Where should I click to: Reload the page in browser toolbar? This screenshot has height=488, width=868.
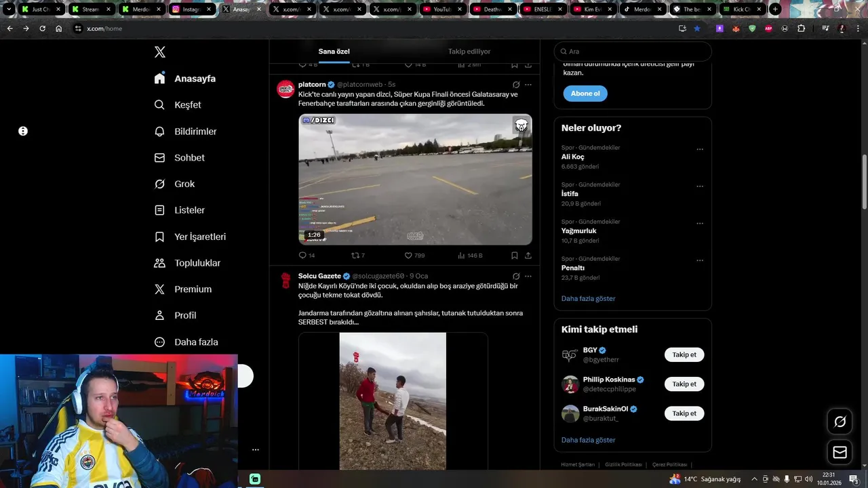pyautogui.click(x=42, y=28)
